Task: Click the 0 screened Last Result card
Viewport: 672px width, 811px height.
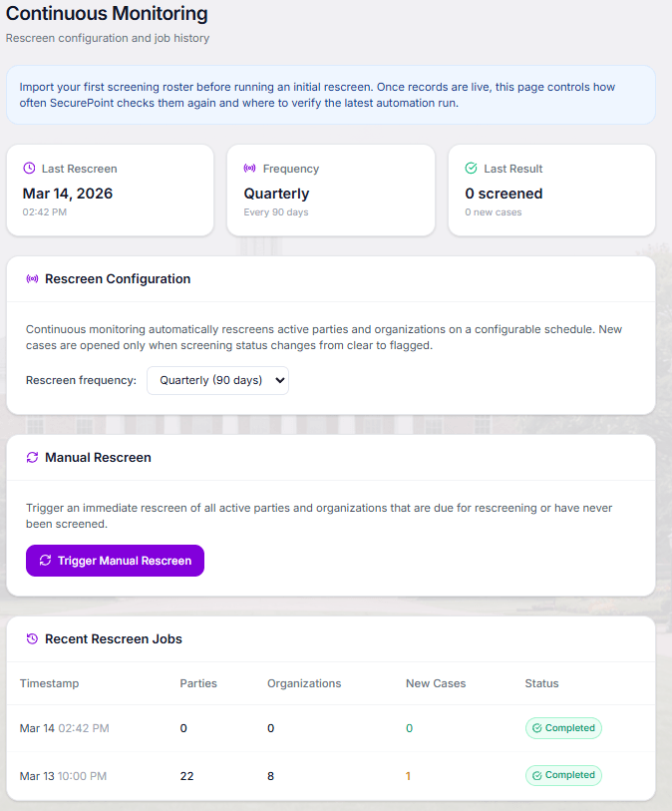Action: [x=551, y=191]
